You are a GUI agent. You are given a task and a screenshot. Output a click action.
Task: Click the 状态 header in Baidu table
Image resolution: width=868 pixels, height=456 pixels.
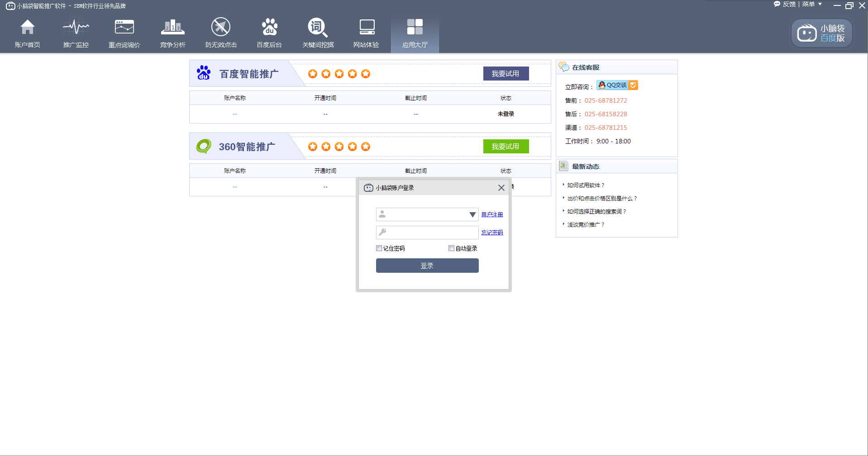click(506, 98)
